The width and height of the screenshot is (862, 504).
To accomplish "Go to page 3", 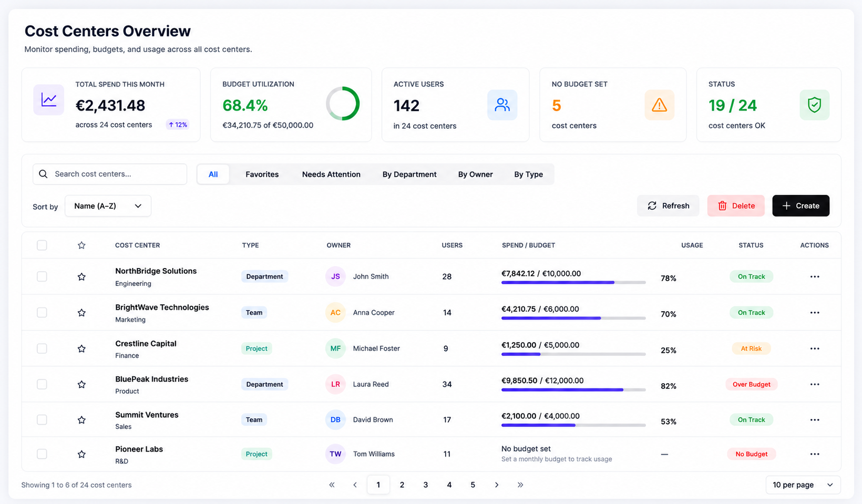I will coord(426,485).
